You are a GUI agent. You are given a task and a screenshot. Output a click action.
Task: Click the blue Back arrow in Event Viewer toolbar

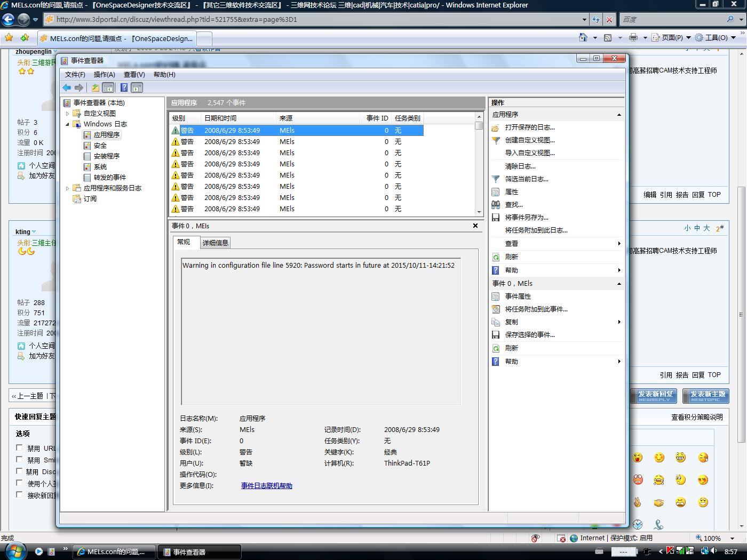click(67, 87)
